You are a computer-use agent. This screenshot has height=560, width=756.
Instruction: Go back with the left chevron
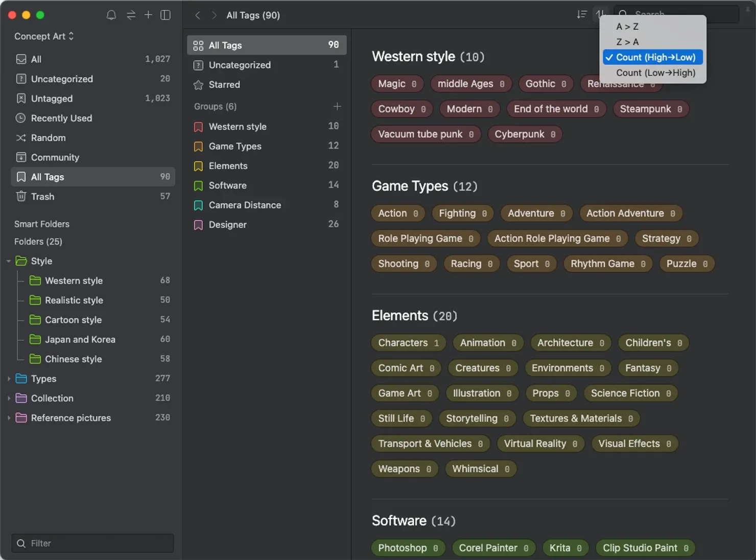click(198, 15)
